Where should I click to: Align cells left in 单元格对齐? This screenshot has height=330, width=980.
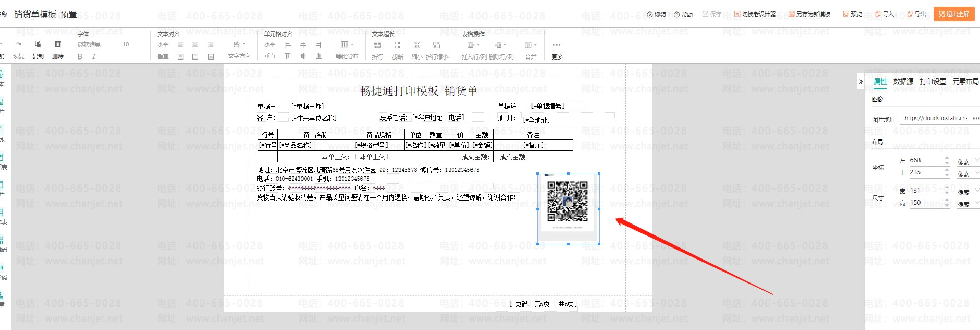click(287, 44)
